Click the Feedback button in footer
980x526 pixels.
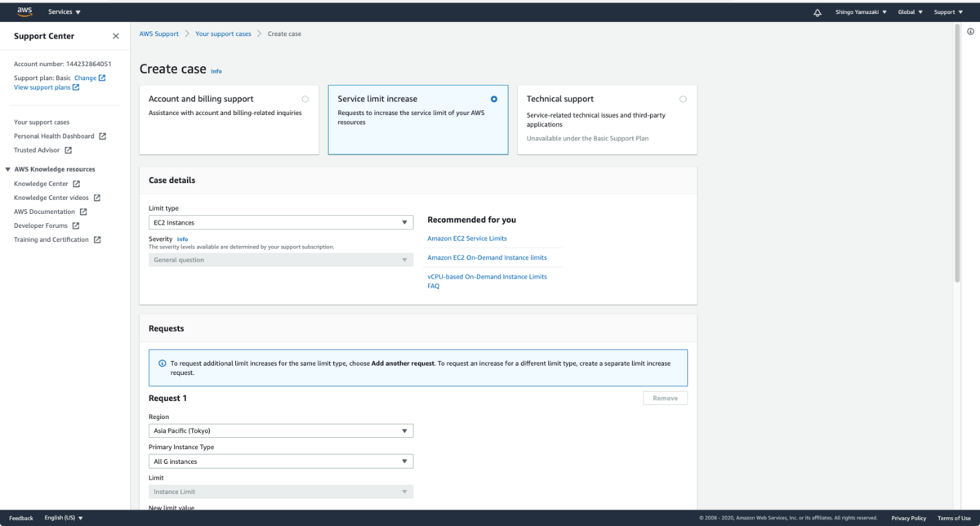[21, 518]
